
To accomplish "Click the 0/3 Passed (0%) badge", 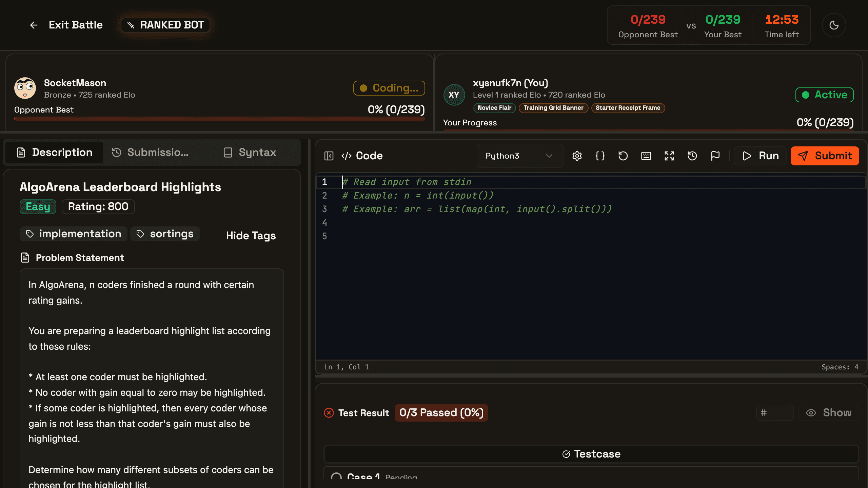I will (441, 413).
